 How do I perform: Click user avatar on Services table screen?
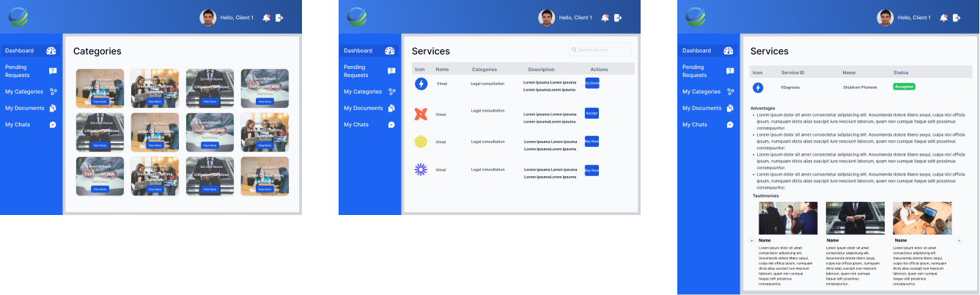point(547,18)
